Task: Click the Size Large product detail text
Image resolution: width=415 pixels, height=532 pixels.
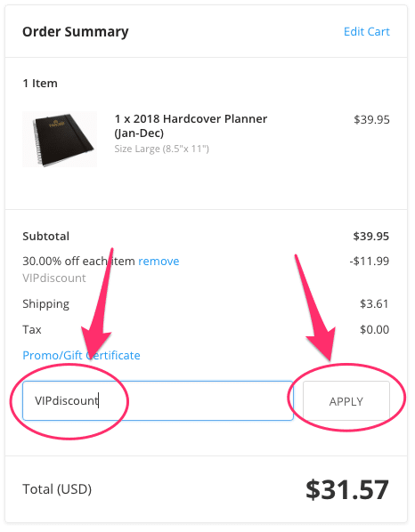Action: (x=162, y=149)
